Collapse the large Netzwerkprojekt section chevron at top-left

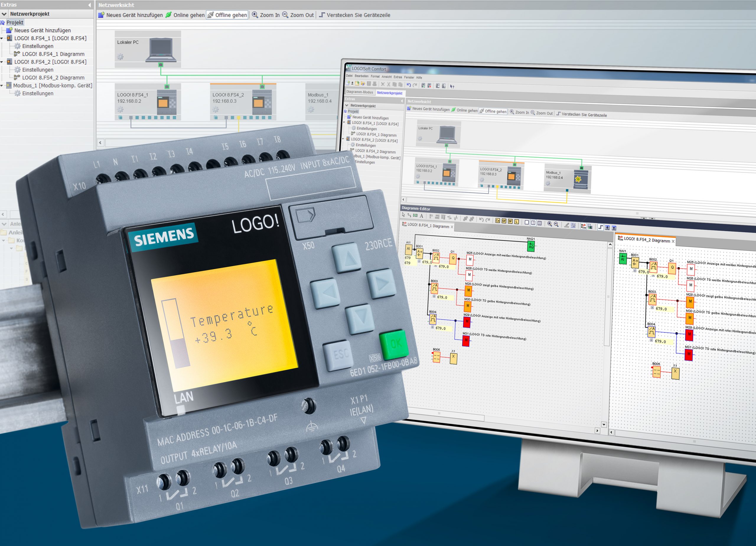pos(4,14)
